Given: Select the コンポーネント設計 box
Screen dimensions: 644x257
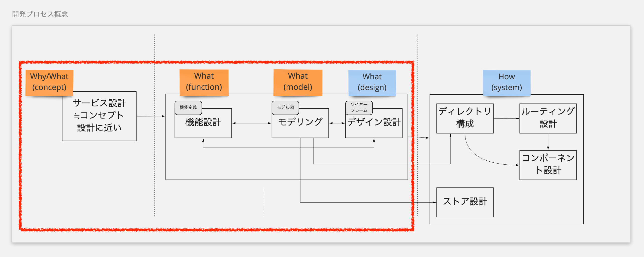Looking at the screenshot, I should click(548, 165).
